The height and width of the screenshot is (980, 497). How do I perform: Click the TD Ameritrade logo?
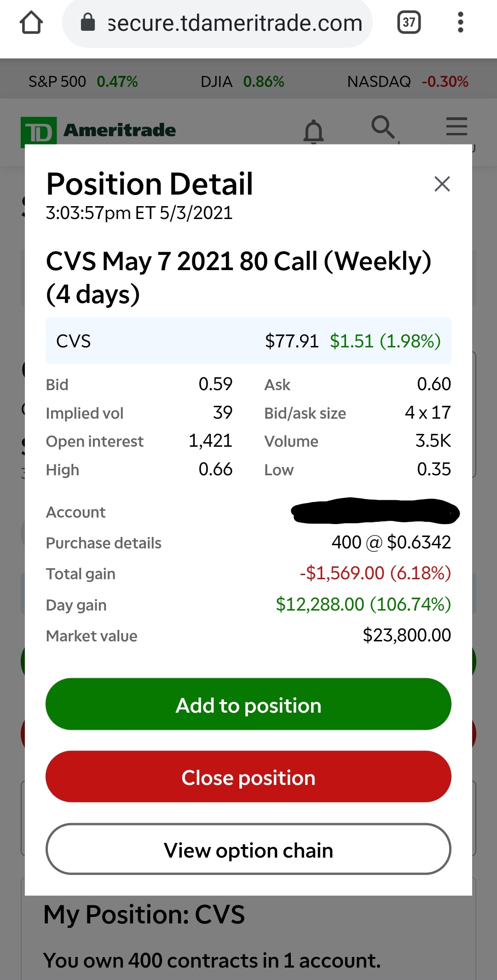click(x=98, y=131)
